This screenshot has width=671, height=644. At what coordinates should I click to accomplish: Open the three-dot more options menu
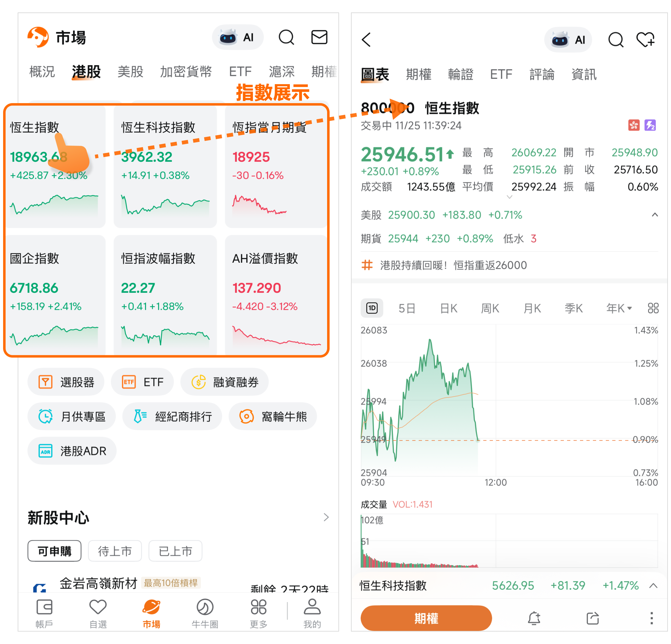pos(651,618)
